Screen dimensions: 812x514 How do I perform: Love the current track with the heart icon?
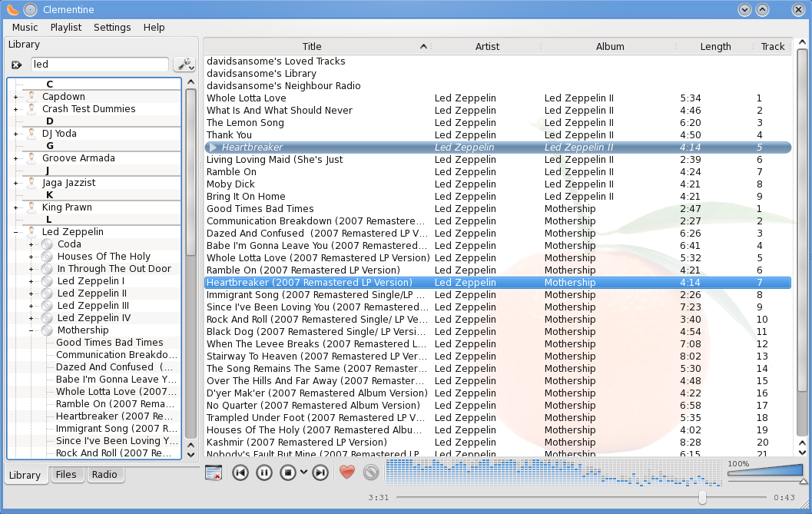point(346,472)
